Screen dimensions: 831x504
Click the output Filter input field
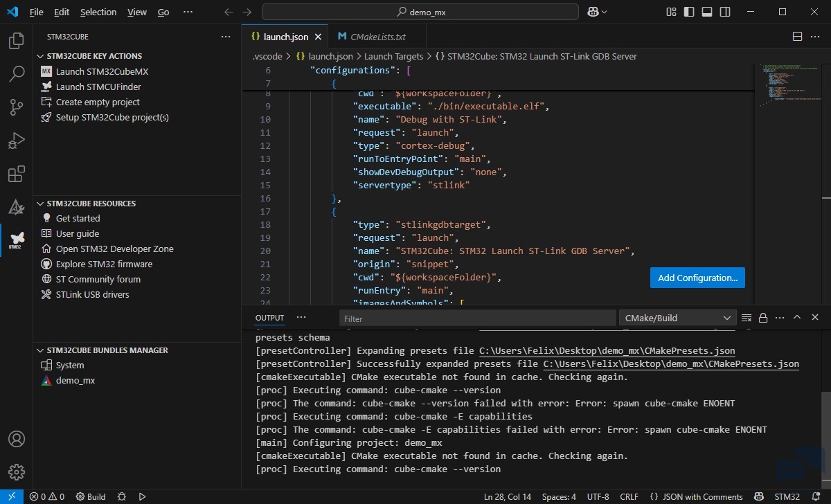[x=476, y=318]
